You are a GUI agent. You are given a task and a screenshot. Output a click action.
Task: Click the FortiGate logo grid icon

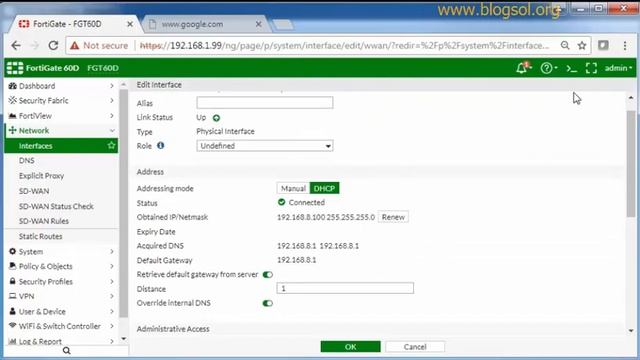point(15,68)
